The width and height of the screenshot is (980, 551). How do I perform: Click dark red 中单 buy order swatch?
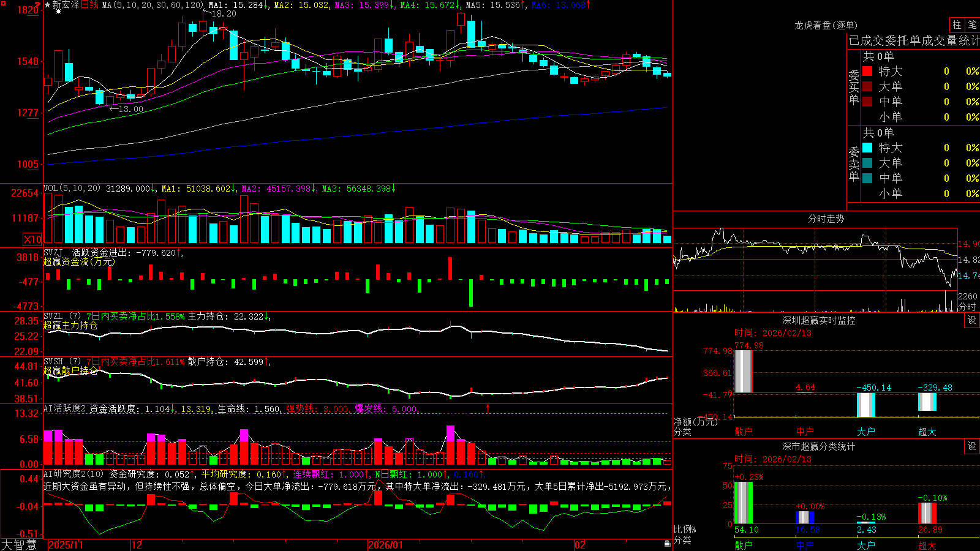pyautogui.click(x=867, y=102)
